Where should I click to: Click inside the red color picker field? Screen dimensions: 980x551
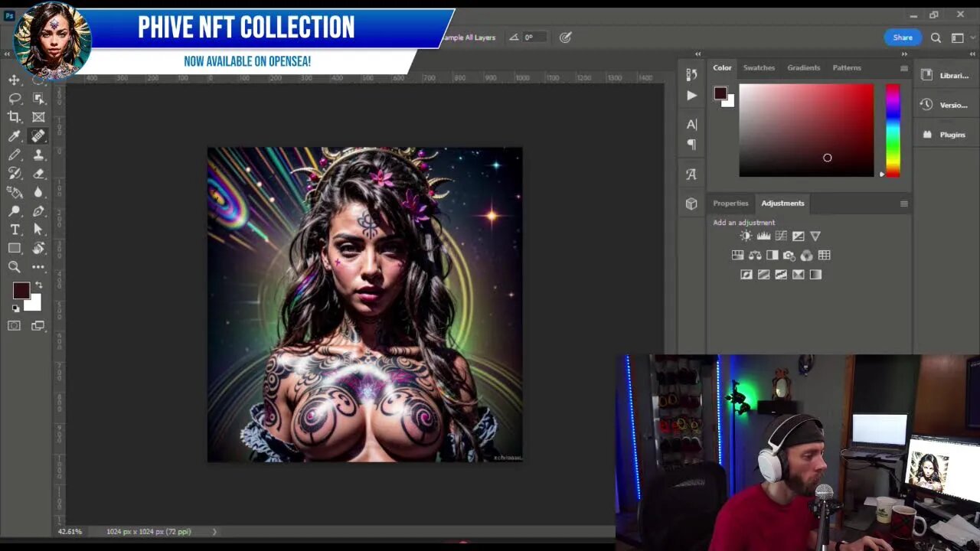(806, 130)
